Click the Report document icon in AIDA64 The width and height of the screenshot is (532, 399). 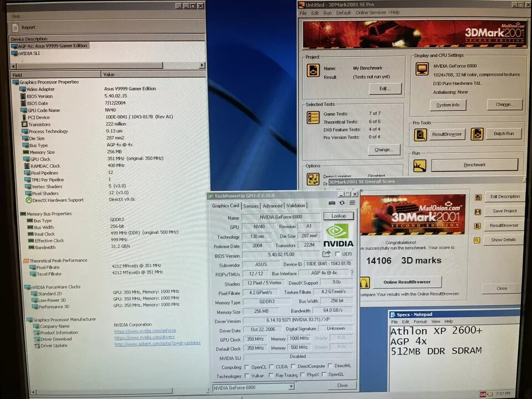pyautogui.click(x=16, y=27)
